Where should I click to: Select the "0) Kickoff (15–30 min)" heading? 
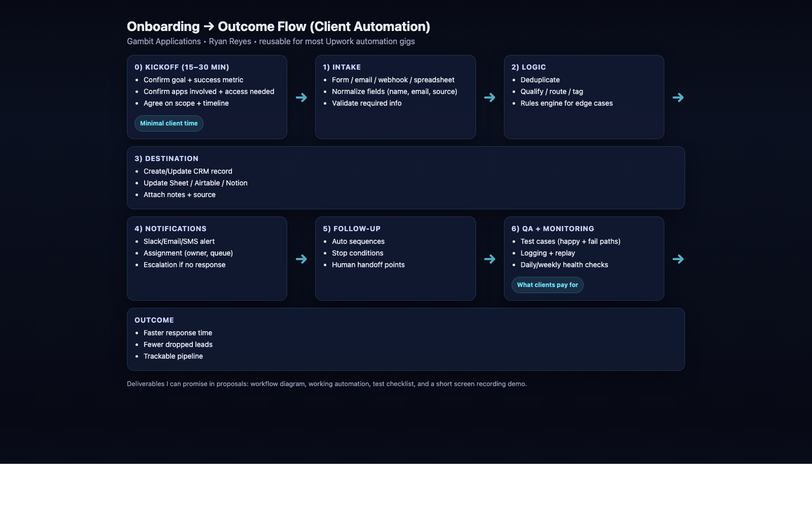click(x=182, y=67)
